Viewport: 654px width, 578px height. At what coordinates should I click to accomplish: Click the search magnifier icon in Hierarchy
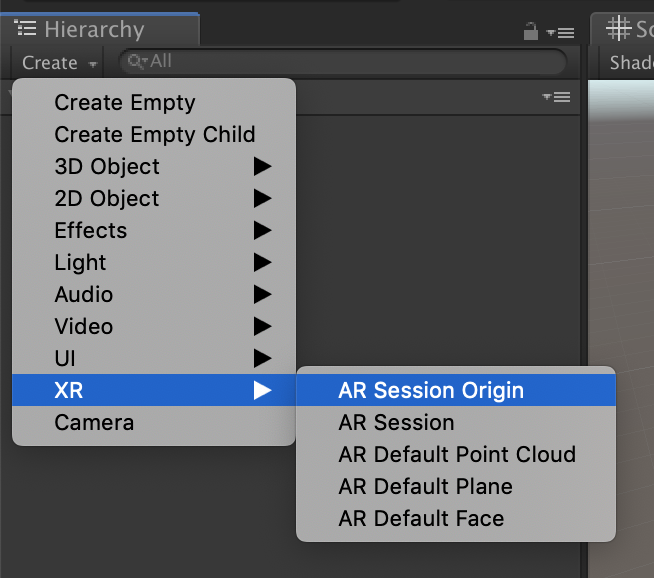[x=135, y=62]
